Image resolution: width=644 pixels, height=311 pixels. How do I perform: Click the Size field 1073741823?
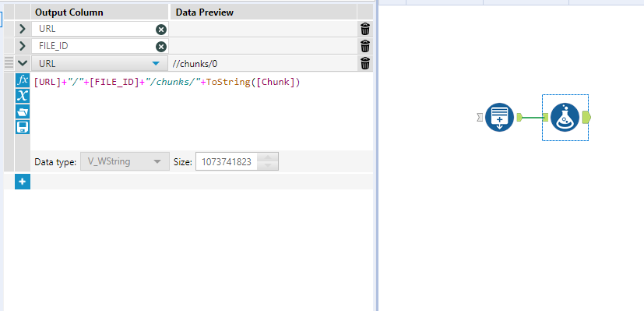click(x=227, y=161)
